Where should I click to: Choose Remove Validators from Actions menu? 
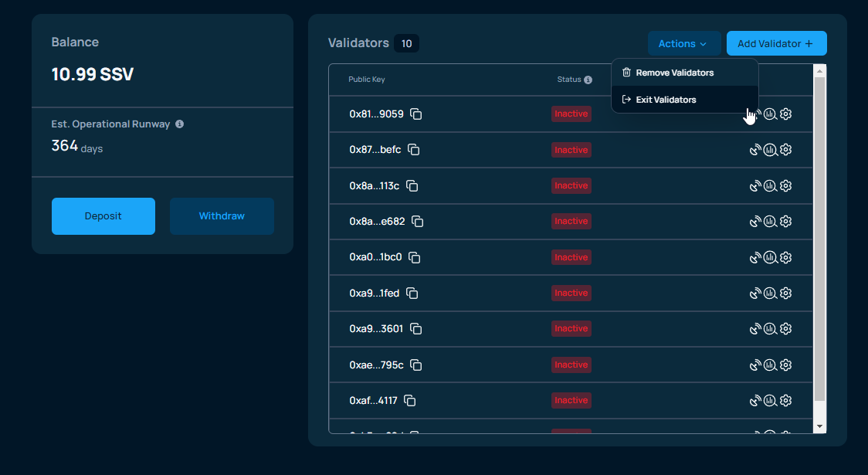point(685,73)
